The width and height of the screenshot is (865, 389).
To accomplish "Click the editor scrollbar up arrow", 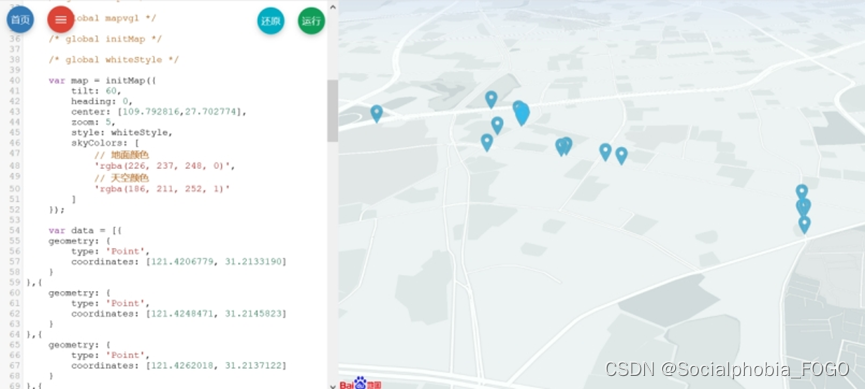I will [x=333, y=7].
